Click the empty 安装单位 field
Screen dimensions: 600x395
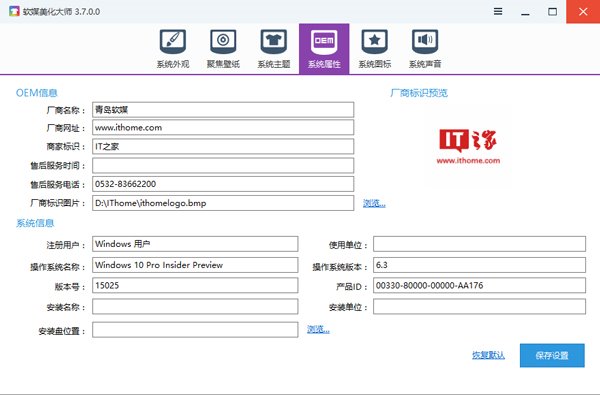(x=479, y=307)
